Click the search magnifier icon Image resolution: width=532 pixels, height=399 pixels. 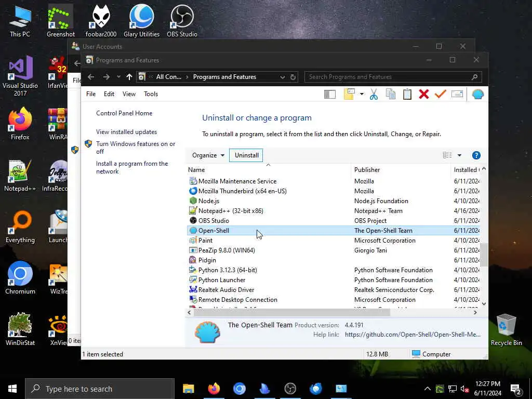click(475, 77)
